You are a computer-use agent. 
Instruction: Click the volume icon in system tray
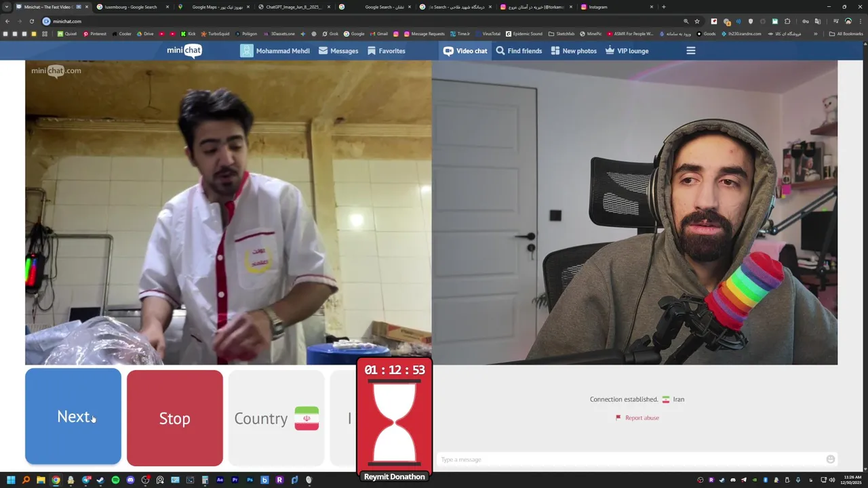click(832, 480)
